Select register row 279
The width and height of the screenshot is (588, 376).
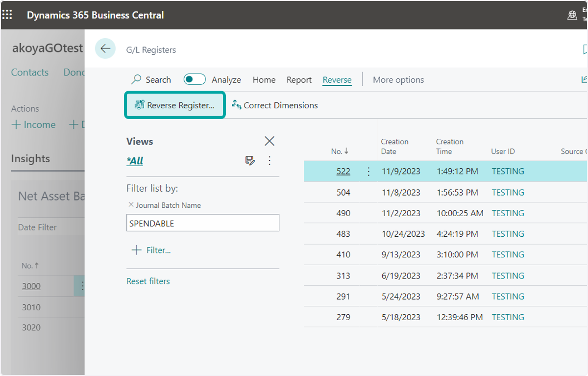coord(445,317)
